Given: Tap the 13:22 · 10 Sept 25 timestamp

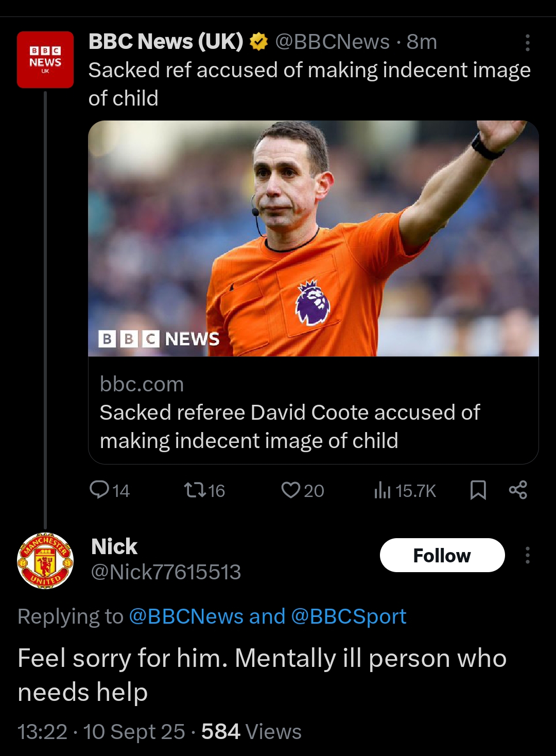Looking at the screenshot, I should 101,732.
